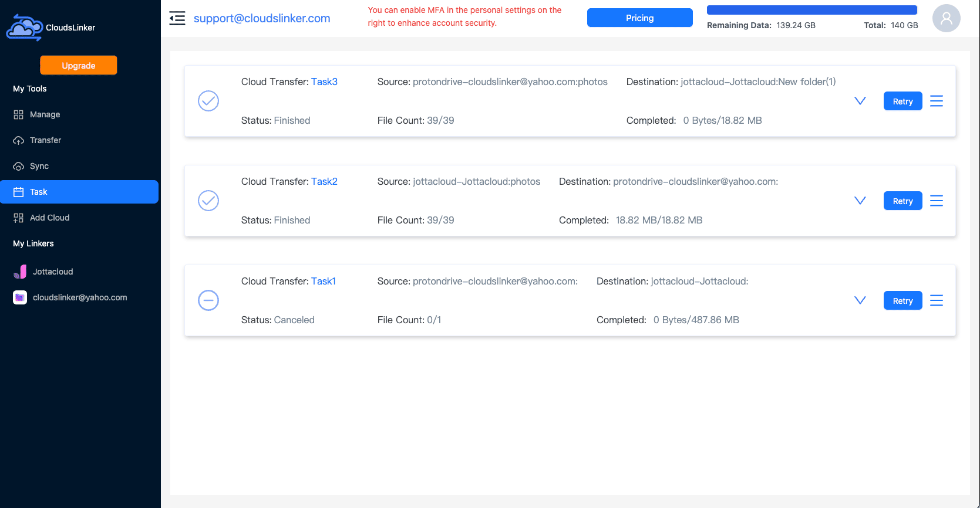Click Task3 destination New folder(1) text
The image size is (980, 508).
point(758,82)
